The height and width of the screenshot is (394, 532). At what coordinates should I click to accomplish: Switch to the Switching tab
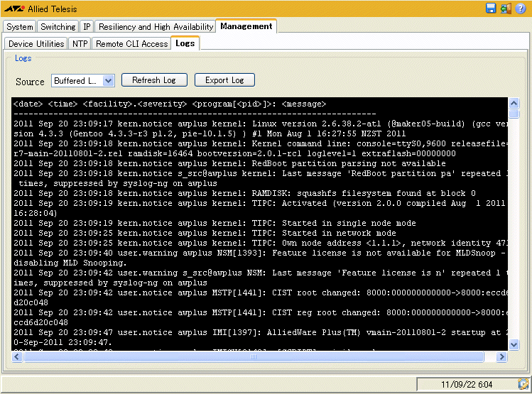click(x=58, y=26)
